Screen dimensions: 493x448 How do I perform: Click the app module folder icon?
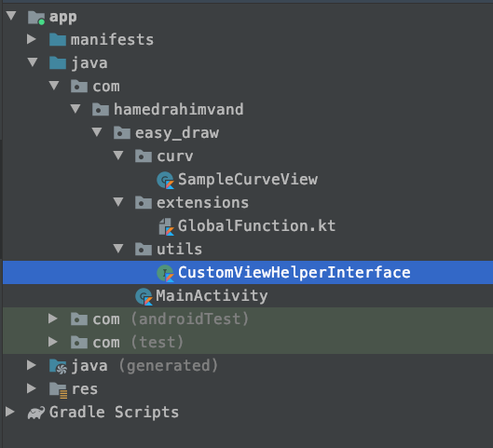click(x=36, y=18)
